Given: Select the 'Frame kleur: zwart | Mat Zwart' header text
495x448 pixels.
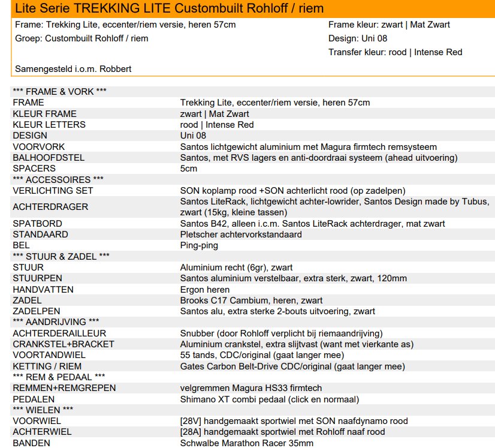Looking at the screenshot, I should pos(389,25).
